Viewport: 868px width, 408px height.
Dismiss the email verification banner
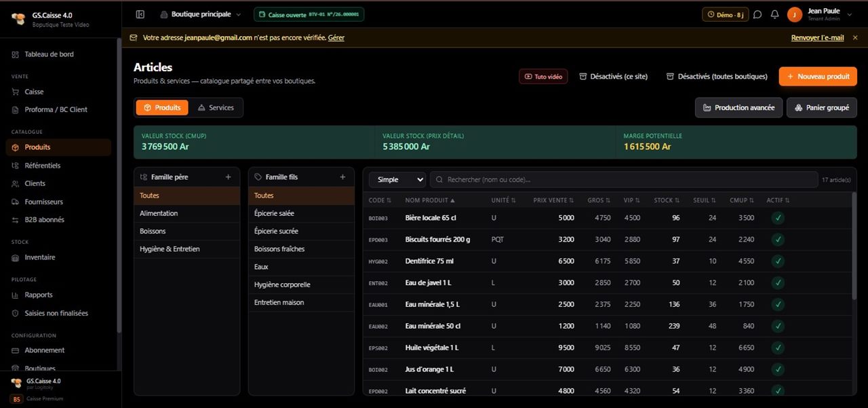click(x=855, y=38)
